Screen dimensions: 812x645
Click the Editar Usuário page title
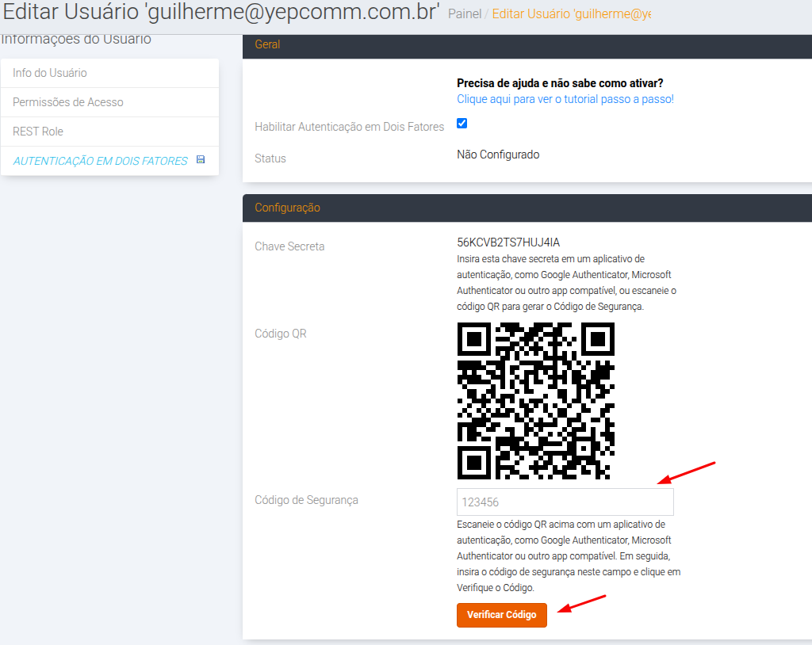[x=221, y=12]
